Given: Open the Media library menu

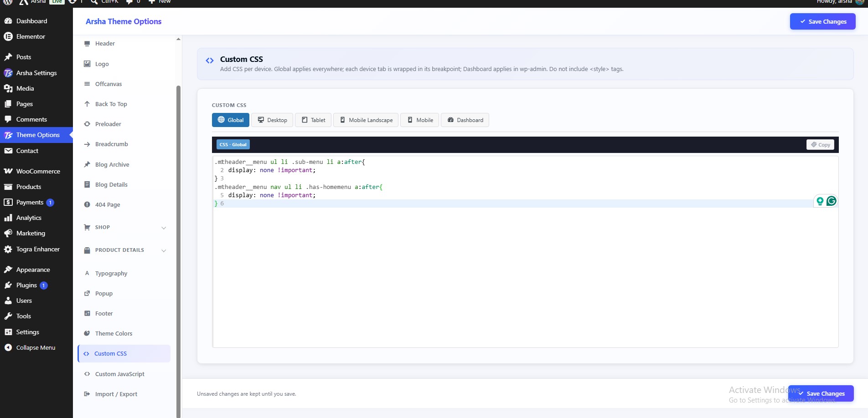Looking at the screenshot, I should pyautogui.click(x=25, y=88).
